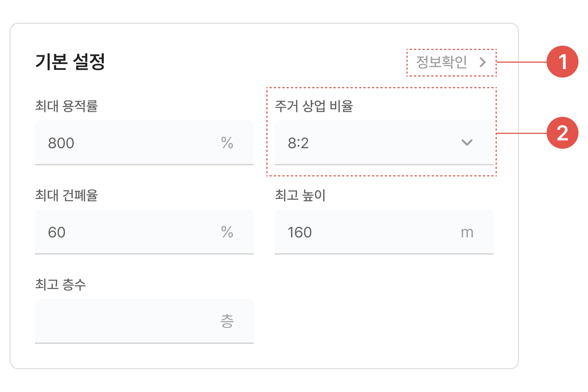
Task: Click the 최고 높이 label
Action: 300,195
